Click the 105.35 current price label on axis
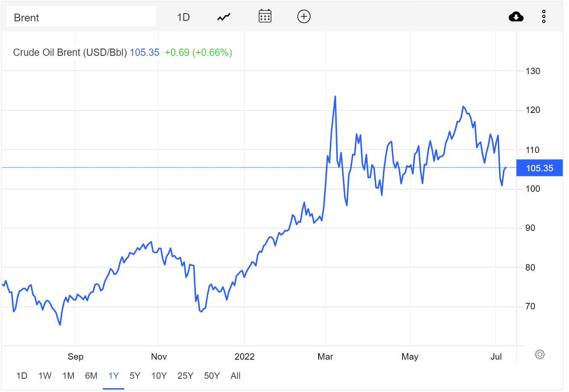 (540, 168)
